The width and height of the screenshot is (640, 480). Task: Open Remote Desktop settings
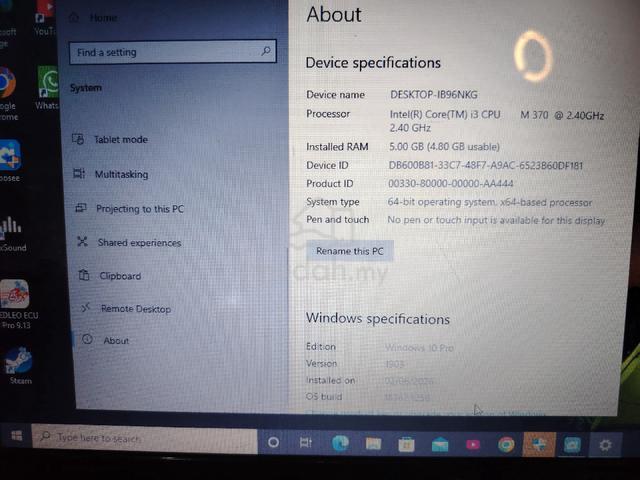(136, 309)
